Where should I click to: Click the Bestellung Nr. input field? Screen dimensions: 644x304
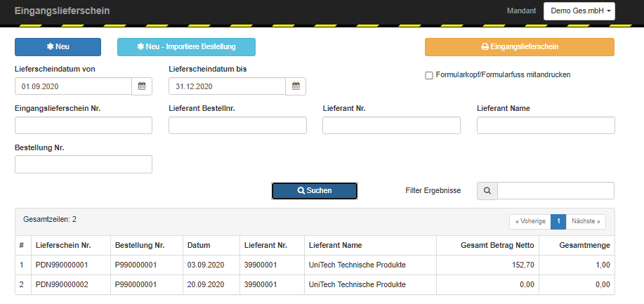click(x=84, y=164)
